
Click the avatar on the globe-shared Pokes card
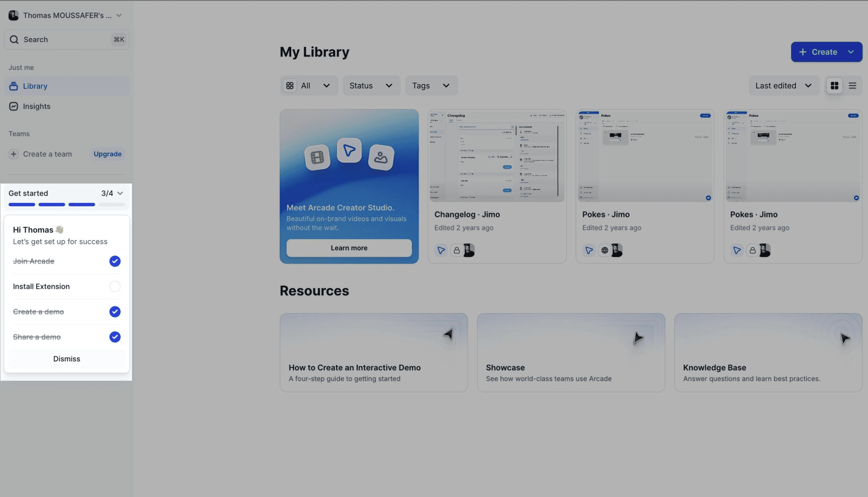pos(617,251)
